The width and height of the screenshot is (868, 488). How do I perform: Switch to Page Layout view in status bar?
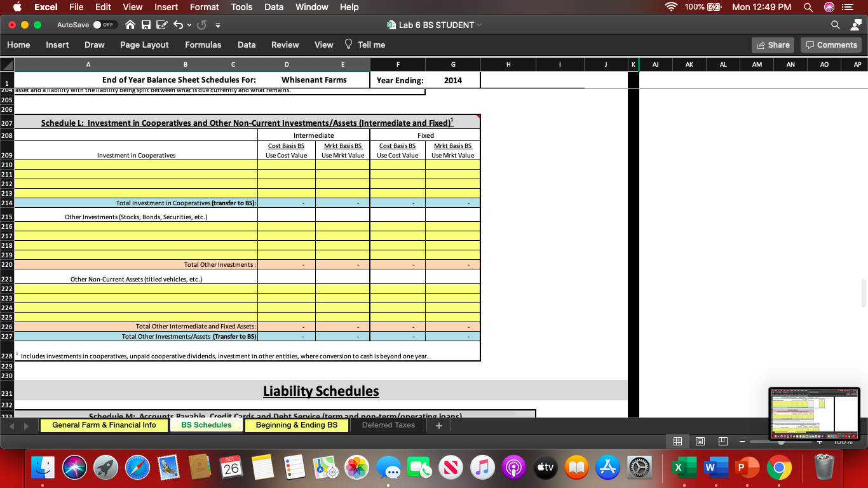(x=700, y=441)
